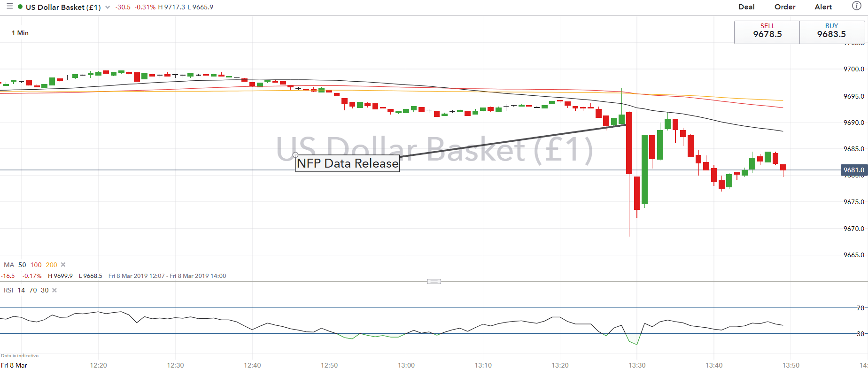
Task: Click the date range Fri 8 Mar 2019 text
Action: tap(167, 276)
